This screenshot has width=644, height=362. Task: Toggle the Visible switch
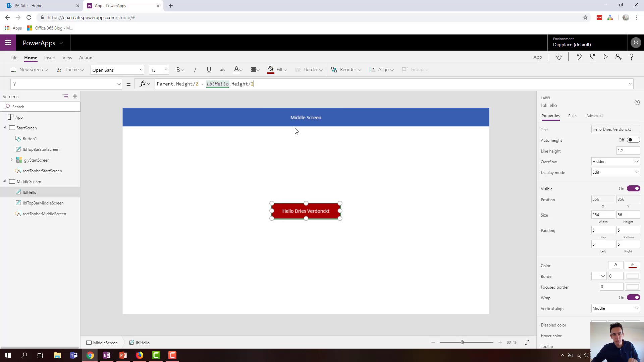tap(633, 189)
